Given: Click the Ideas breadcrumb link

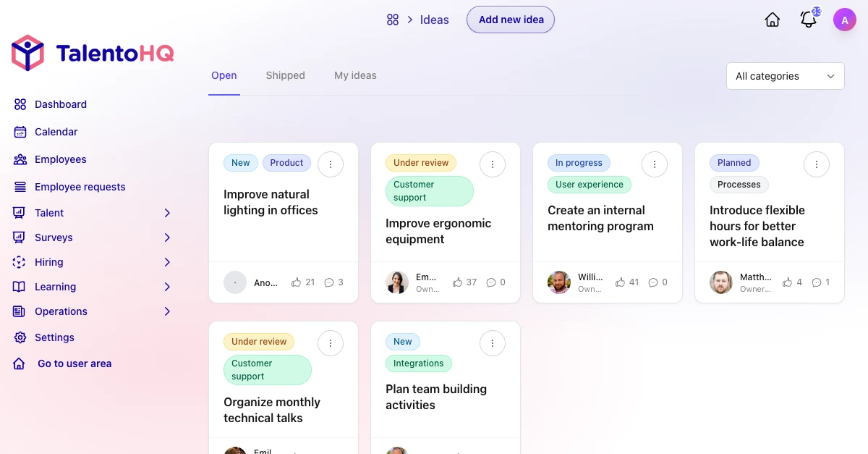Looking at the screenshot, I should coord(434,20).
